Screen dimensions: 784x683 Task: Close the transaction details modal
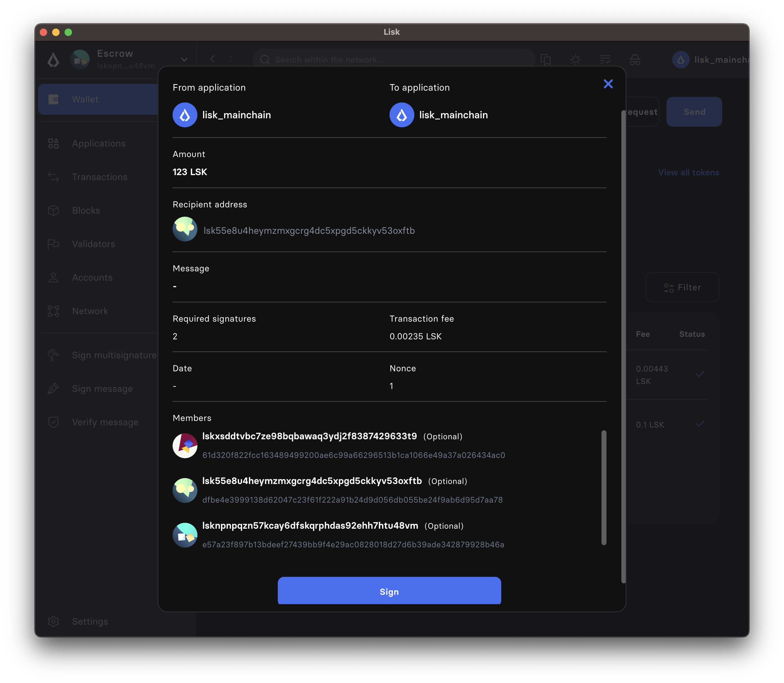[x=608, y=84]
